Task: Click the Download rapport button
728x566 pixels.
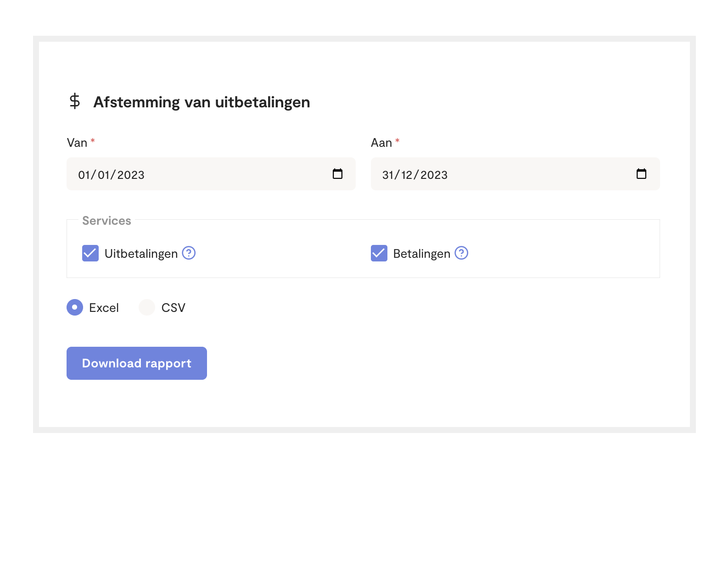Action: coord(137,363)
